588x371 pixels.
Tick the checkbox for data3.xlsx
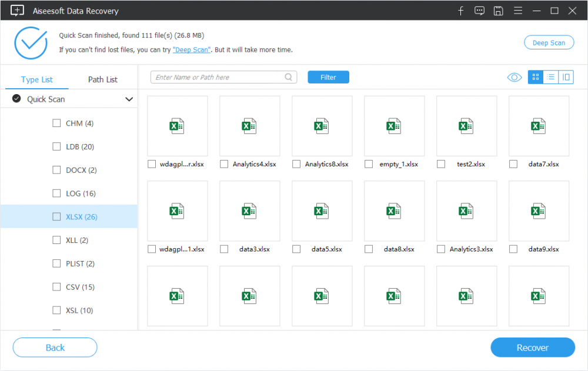[x=224, y=249]
